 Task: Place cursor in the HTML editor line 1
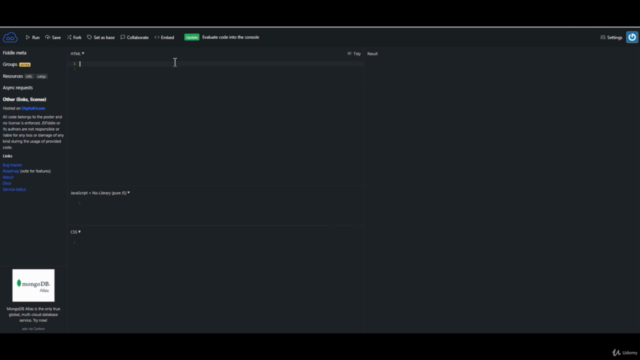(221, 64)
